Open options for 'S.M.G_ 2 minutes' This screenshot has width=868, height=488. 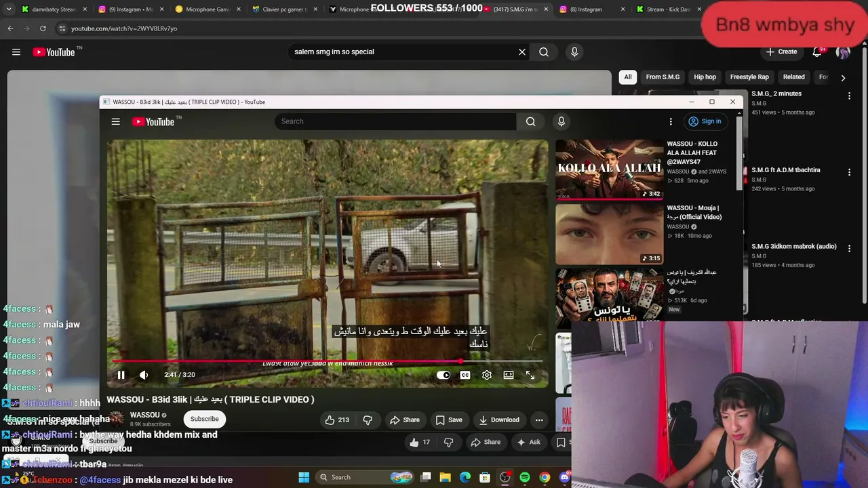(x=849, y=96)
